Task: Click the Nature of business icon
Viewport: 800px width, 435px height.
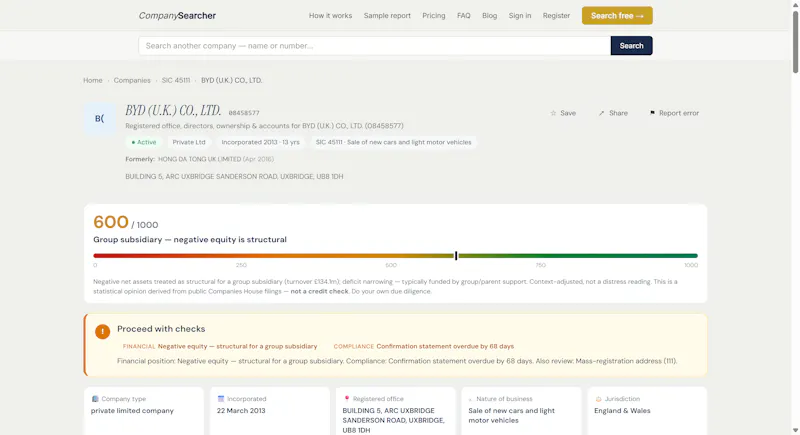Action: (471, 399)
